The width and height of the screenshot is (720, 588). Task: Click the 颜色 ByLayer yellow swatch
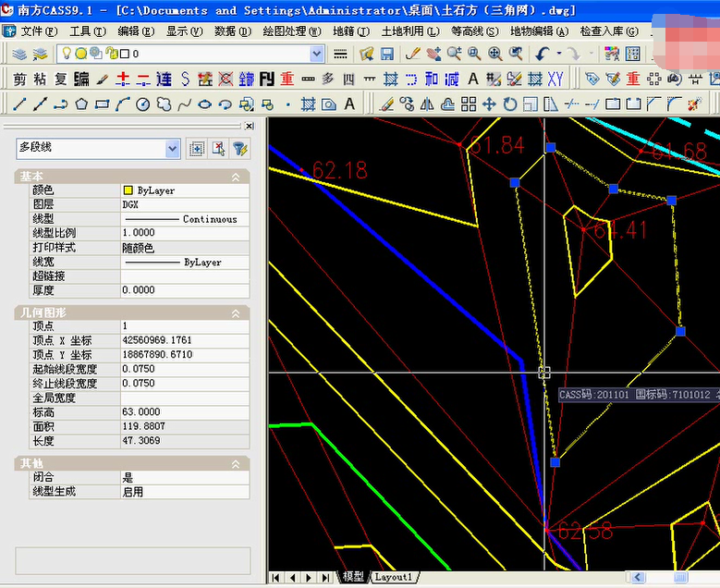click(128, 190)
